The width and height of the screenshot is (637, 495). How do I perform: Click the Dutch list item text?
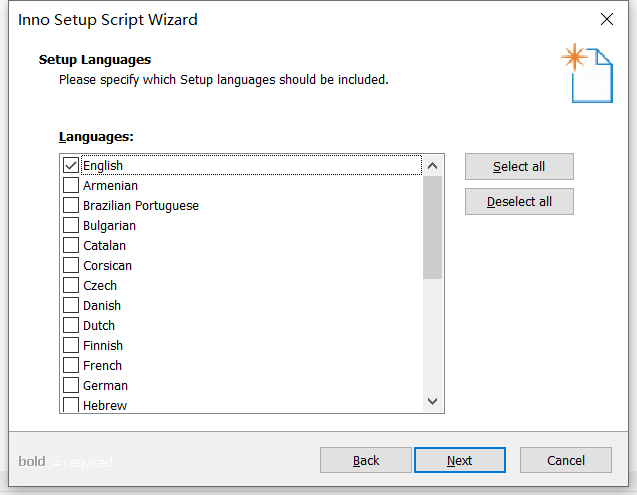(x=99, y=326)
